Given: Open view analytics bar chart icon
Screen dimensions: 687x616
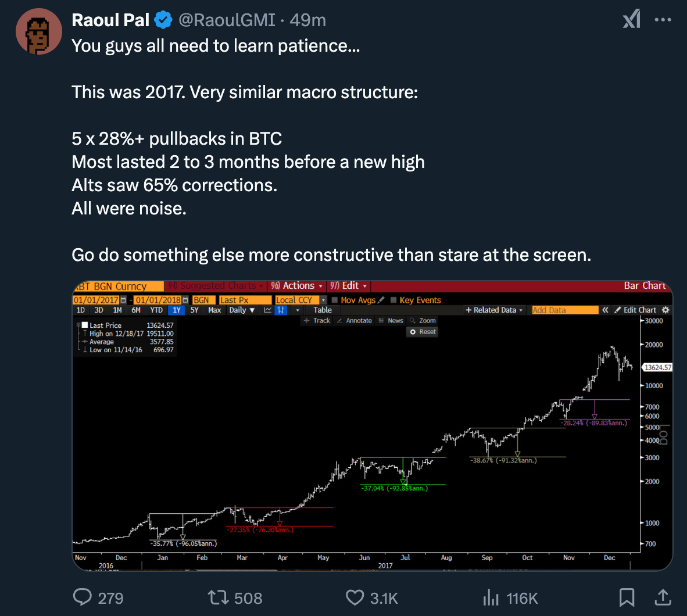Looking at the screenshot, I should coord(491,597).
